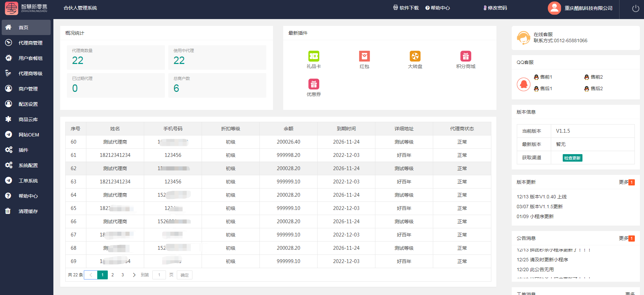Click the 工单系统 sidebar icon
Viewport: 644px width, 295px height.
click(x=9, y=180)
